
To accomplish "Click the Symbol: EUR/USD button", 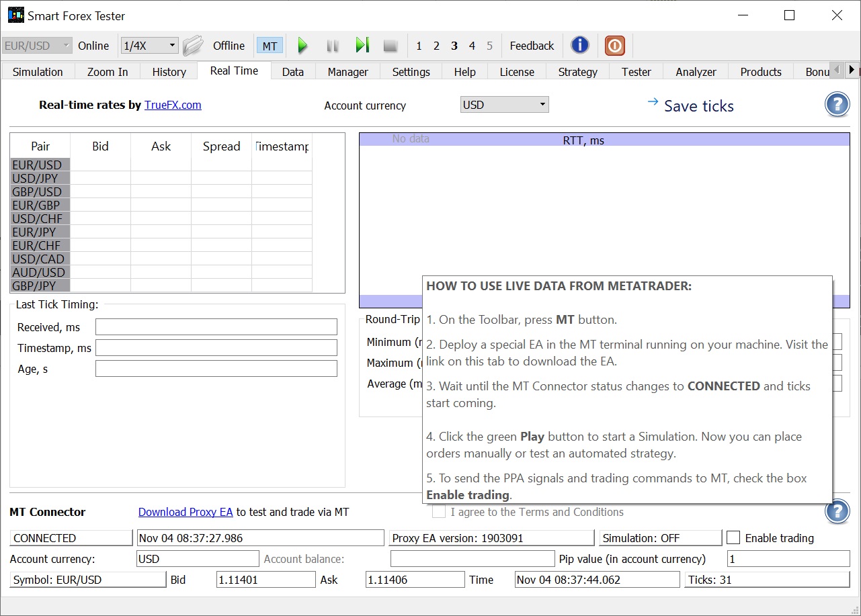I will pyautogui.click(x=88, y=580).
